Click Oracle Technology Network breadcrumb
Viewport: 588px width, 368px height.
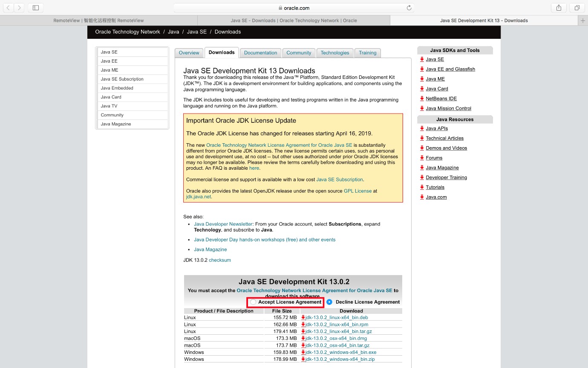(x=127, y=32)
